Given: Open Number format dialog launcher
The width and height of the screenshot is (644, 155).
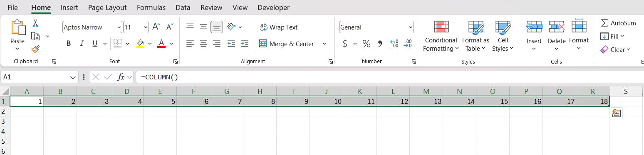Looking at the screenshot, I should coord(414,62).
